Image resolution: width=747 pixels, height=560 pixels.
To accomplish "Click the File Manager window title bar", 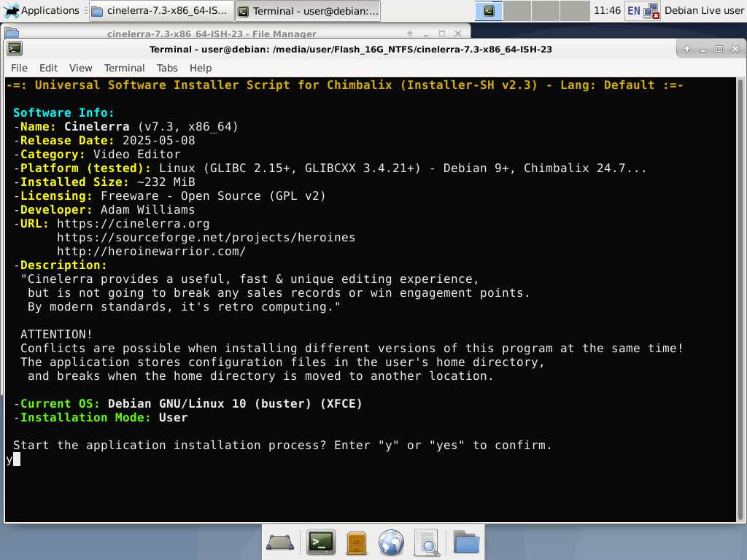I will click(x=212, y=34).
